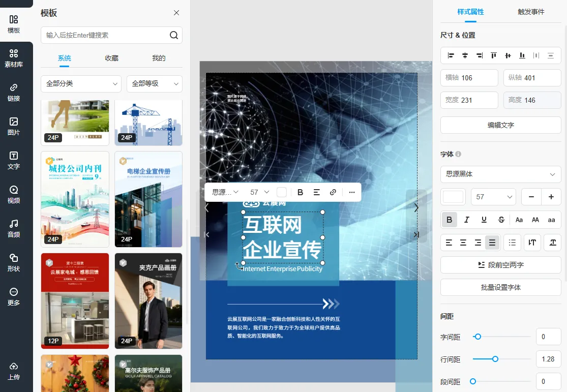This screenshot has height=392, width=567.
Task: Expand the 全部等级 level dropdown
Action: 154,83
